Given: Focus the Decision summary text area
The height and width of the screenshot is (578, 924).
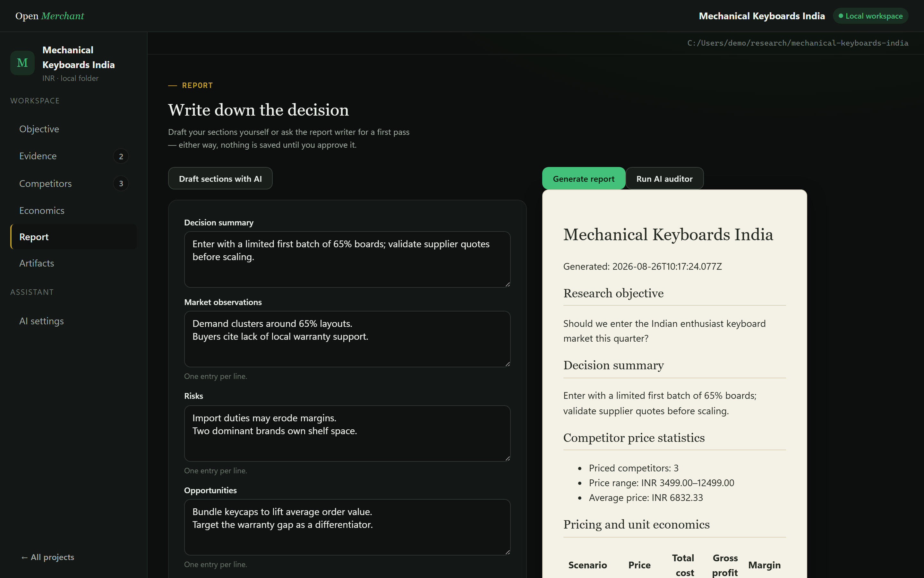Looking at the screenshot, I should pos(347,259).
